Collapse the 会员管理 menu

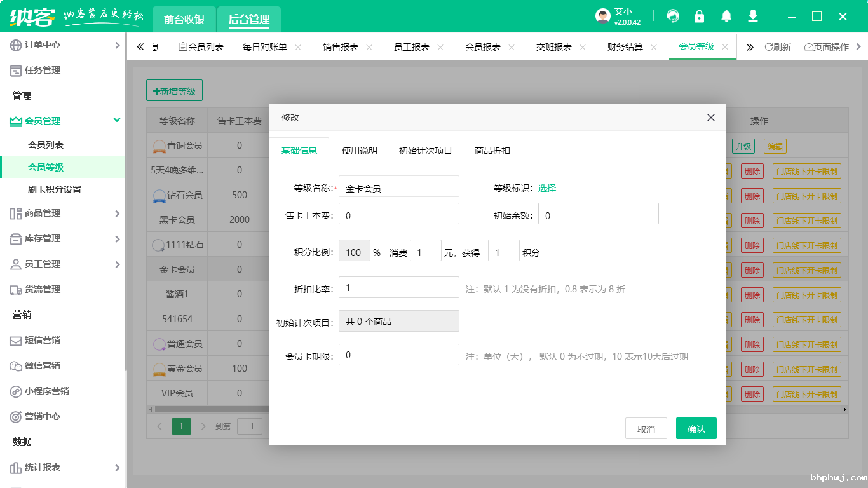pos(117,120)
